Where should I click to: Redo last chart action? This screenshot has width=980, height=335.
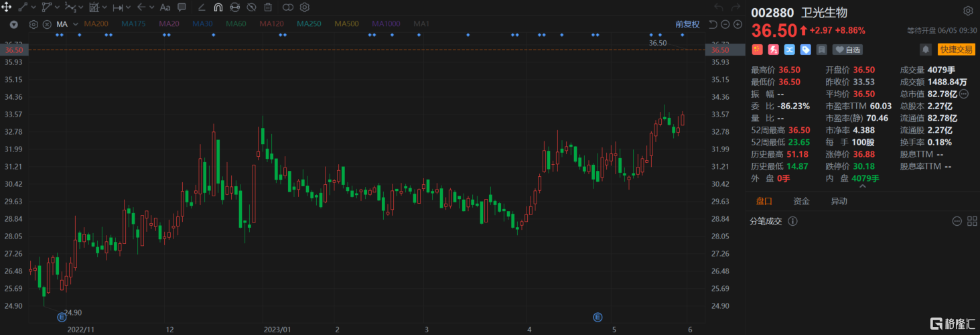point(737,7)
